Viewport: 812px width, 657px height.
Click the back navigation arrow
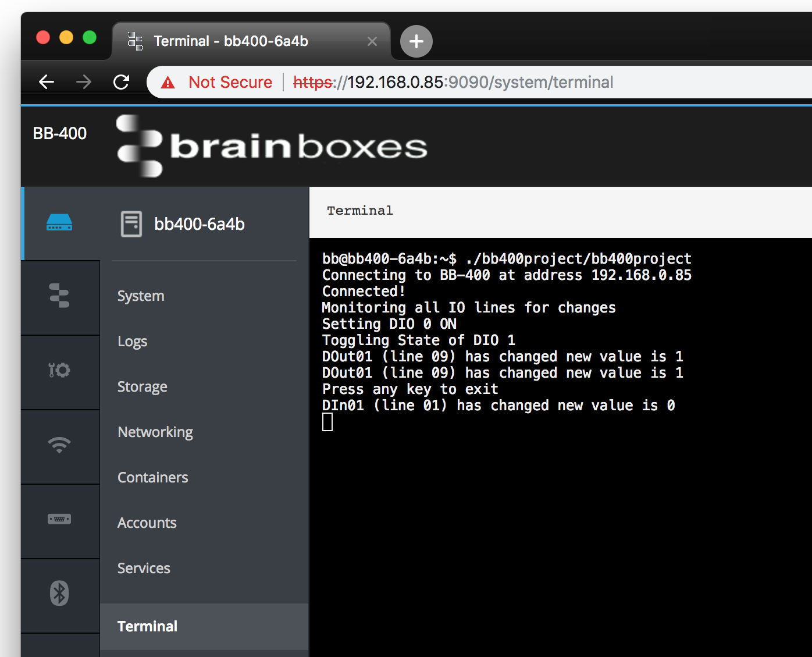pos(46,82)
